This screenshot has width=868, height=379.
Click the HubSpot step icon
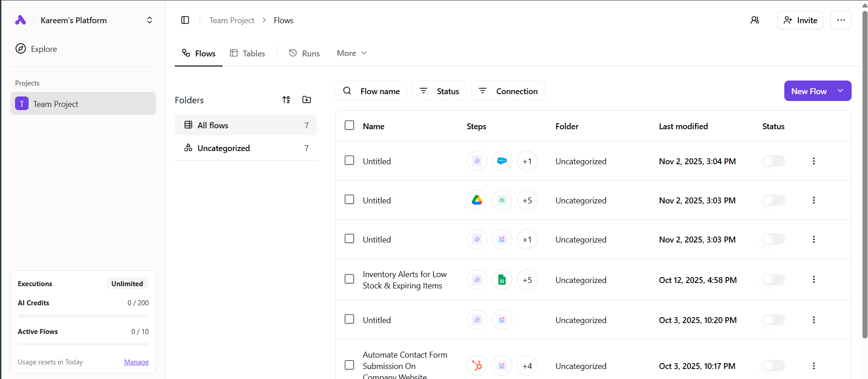[x=477, y=366]
